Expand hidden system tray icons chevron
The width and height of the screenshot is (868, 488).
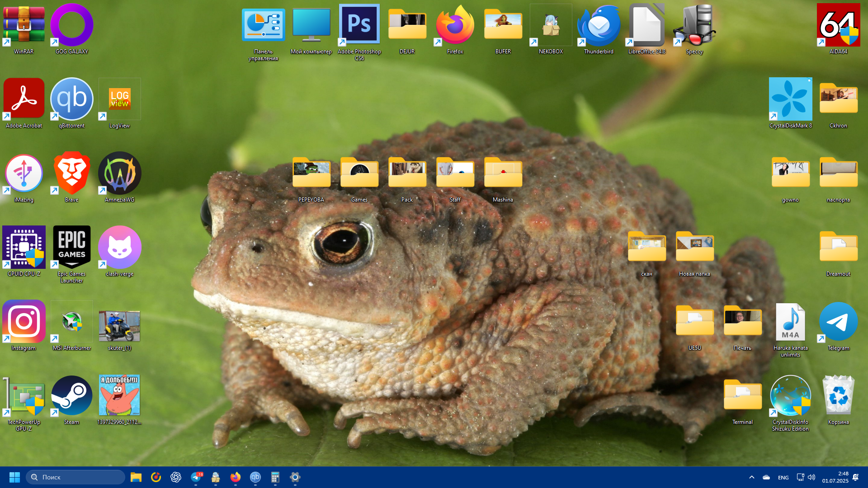pos(751,477)
